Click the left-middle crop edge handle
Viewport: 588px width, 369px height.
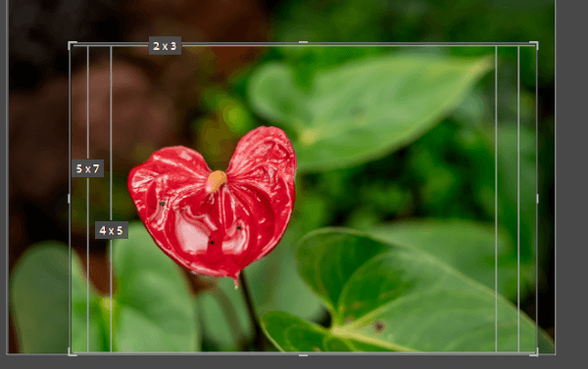69,199
